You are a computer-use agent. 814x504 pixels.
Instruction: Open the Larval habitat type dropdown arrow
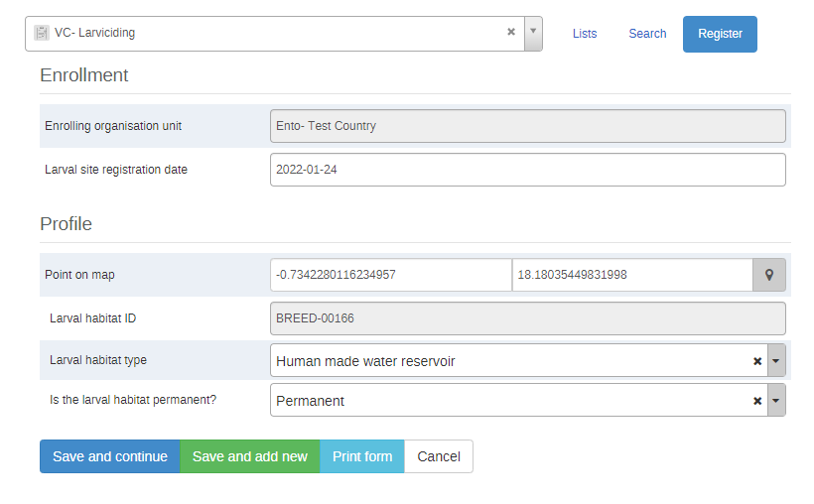click(776, 360)
